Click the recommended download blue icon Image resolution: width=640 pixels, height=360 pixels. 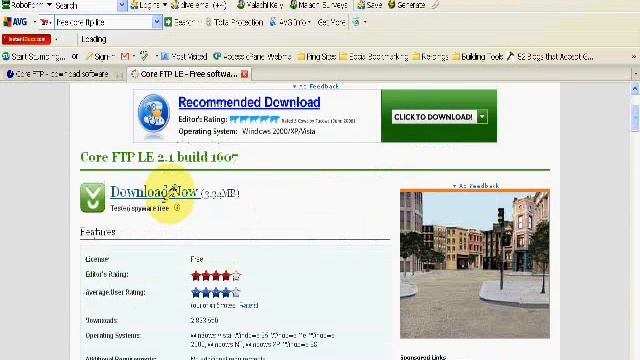point(153,113)
